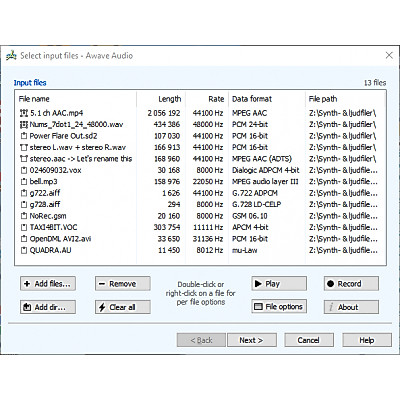Image resolution: width=400 pixels, height=400 pixels.
Task: Click the 2 056 192 length value
Action: [x=164, y=113]
